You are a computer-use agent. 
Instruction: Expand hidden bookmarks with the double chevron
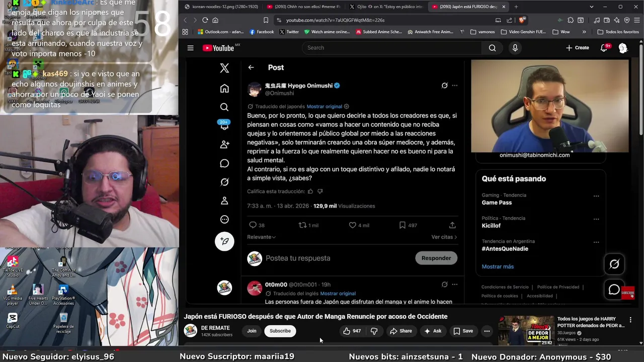tap(584, 32)
